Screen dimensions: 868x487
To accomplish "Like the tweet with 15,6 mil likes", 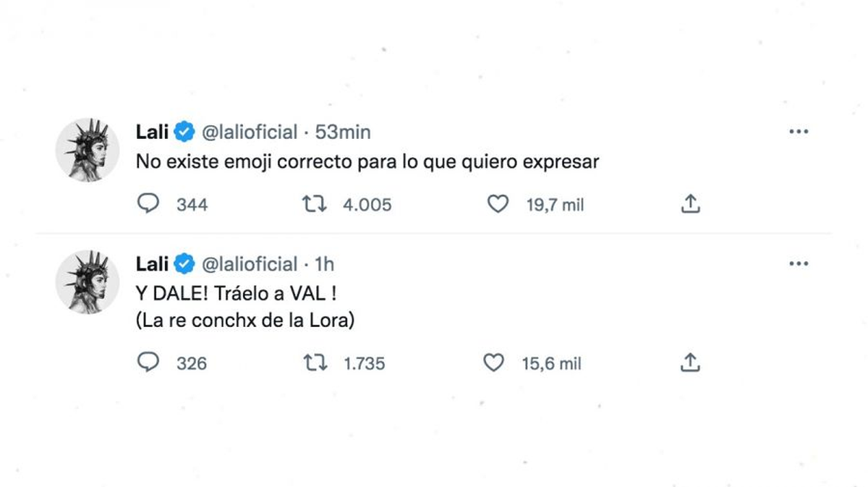I will (x=493, y=363).
